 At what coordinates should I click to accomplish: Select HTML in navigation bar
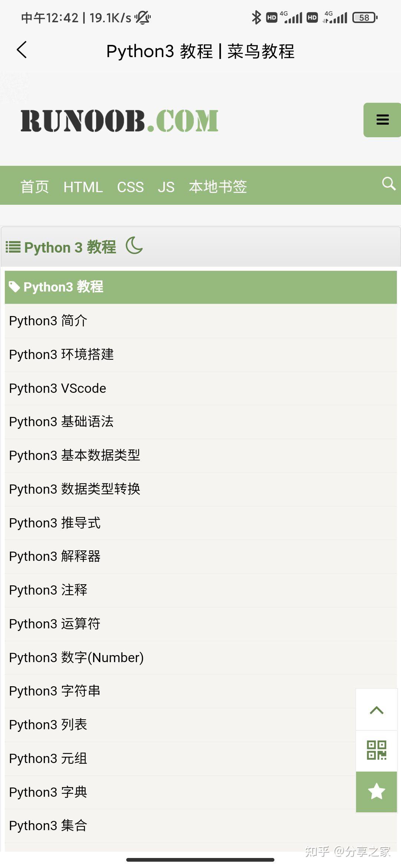click(x=83, y=187)
